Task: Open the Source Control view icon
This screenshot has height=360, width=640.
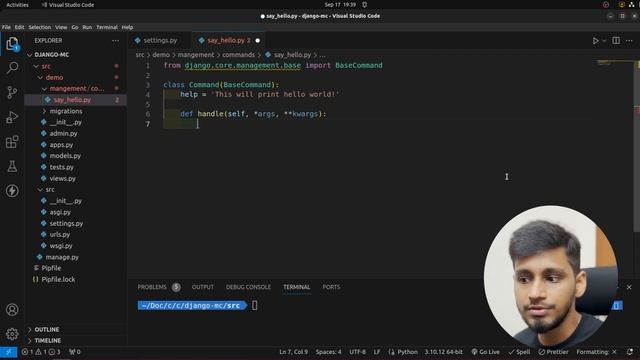Action: coord(12,92)
